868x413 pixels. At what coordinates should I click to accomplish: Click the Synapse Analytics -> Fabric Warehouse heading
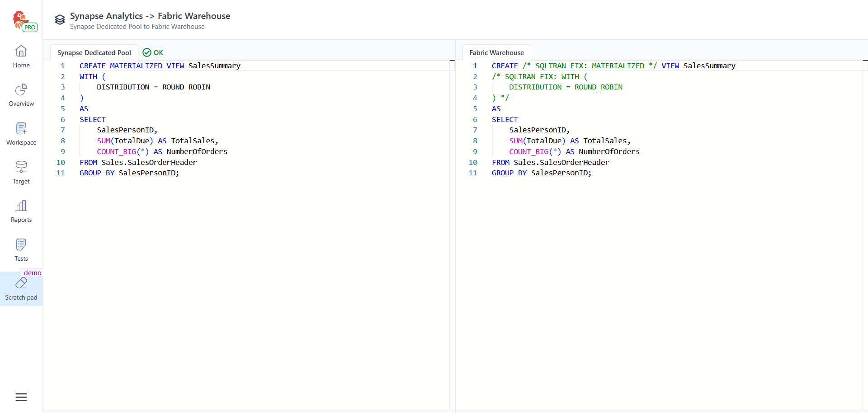pyautogui.click(x=150, y=16)
